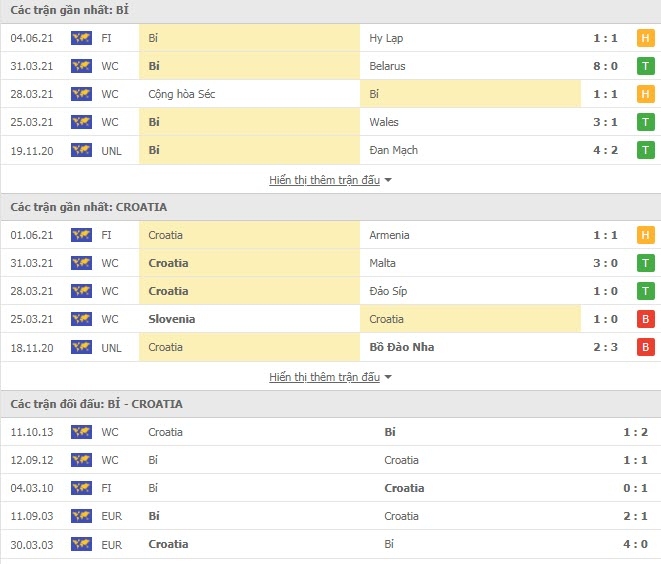Screen dimensions: 661x564
Task: Click the orange H badge for Cộng hòa Séc match
Action: (x=645, y=94)
